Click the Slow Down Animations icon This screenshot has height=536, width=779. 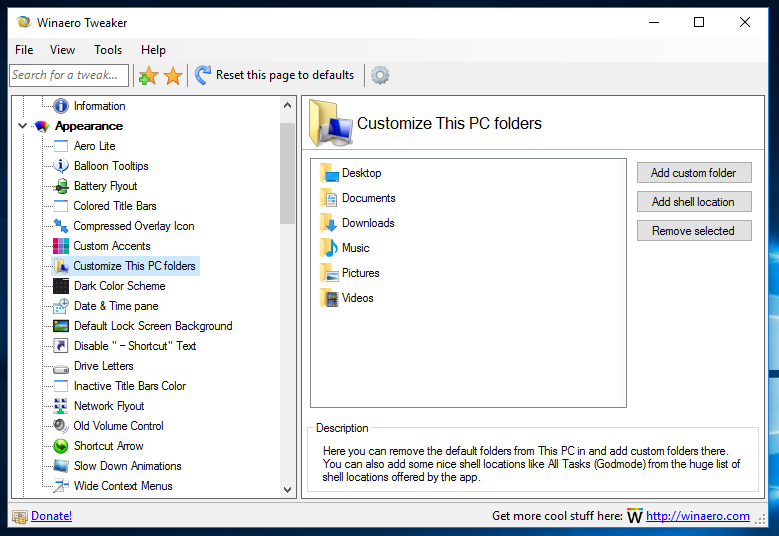coord(61,466)
